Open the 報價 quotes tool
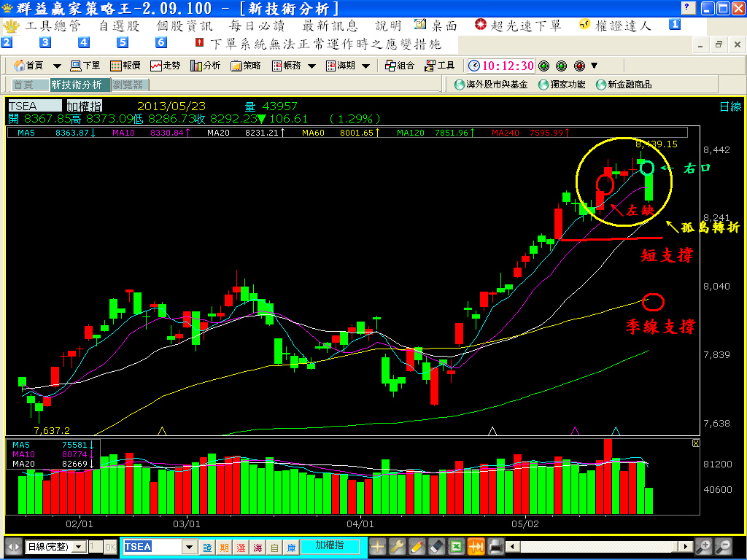The image size is (747, 560). click(125, 66)
